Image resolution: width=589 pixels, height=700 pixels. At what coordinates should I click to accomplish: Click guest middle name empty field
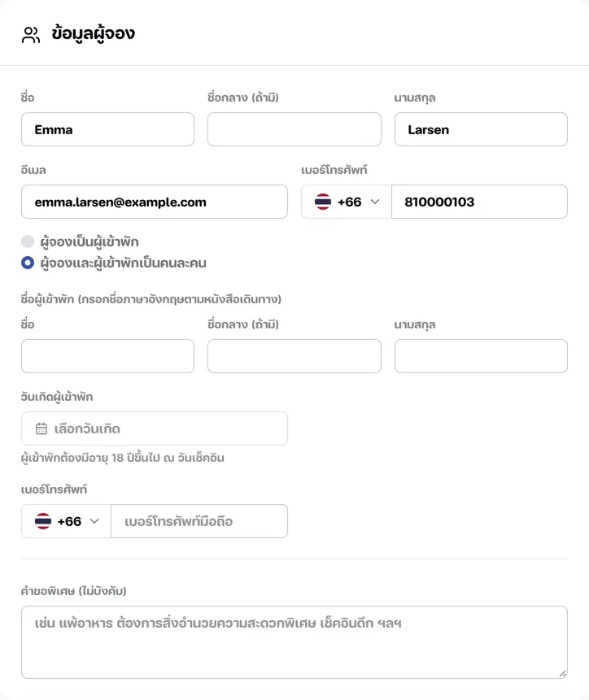pyautogui.click(x=294, y=356)
